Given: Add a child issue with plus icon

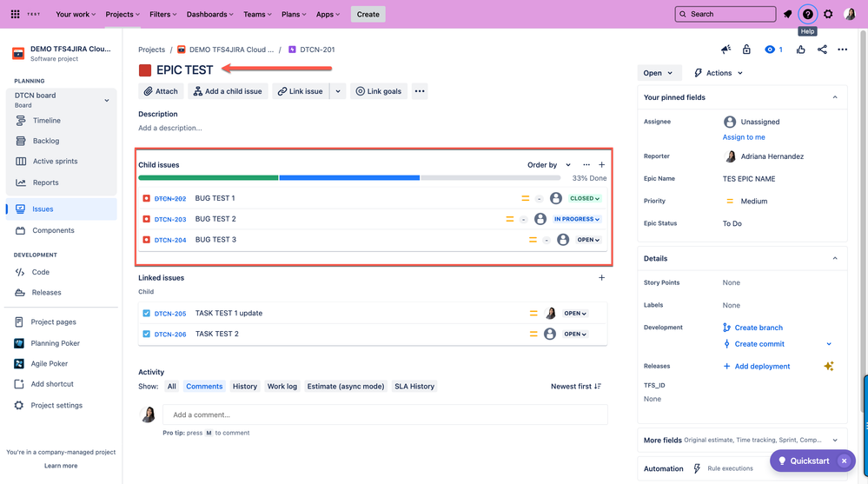Looking at the screenshot, I should (x=602, y=164).
